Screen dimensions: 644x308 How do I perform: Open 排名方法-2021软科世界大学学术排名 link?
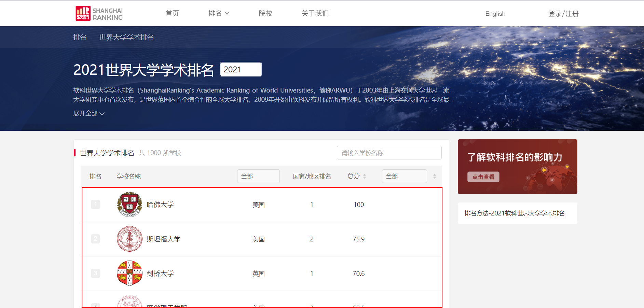coord(515,213)
